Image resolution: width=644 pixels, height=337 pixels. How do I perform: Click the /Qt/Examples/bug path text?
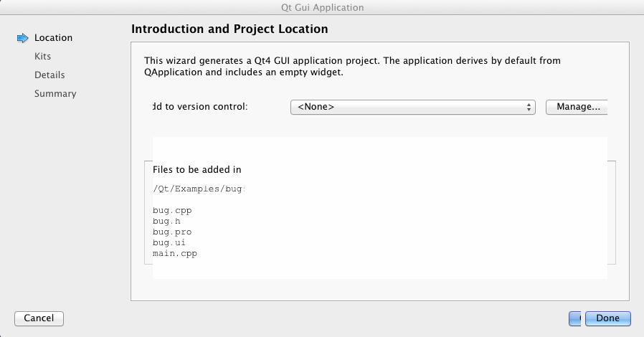coord(199,189)
